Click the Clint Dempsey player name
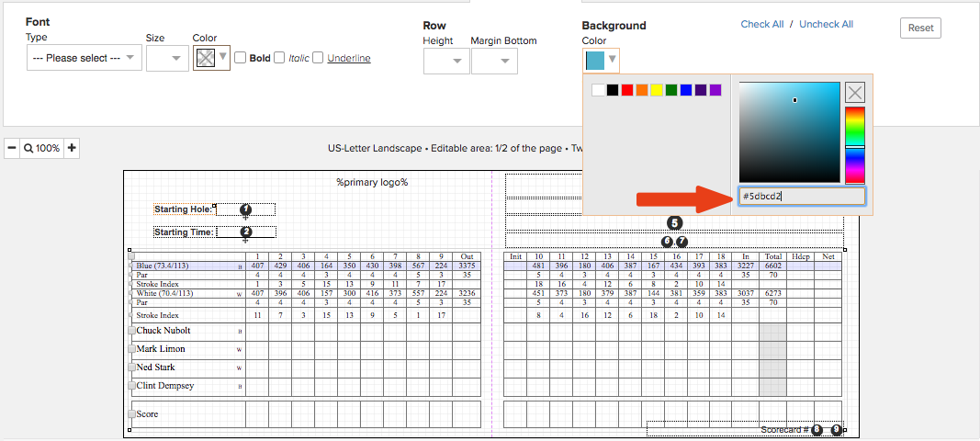The width and height of the screenshot is (980, 441). (165, 386)
